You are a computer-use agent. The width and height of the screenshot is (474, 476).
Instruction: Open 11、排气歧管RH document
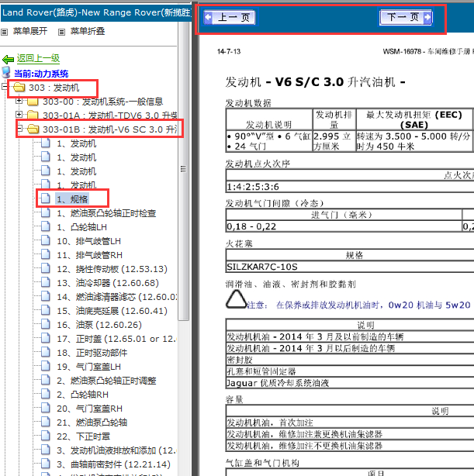click(89, 255)
